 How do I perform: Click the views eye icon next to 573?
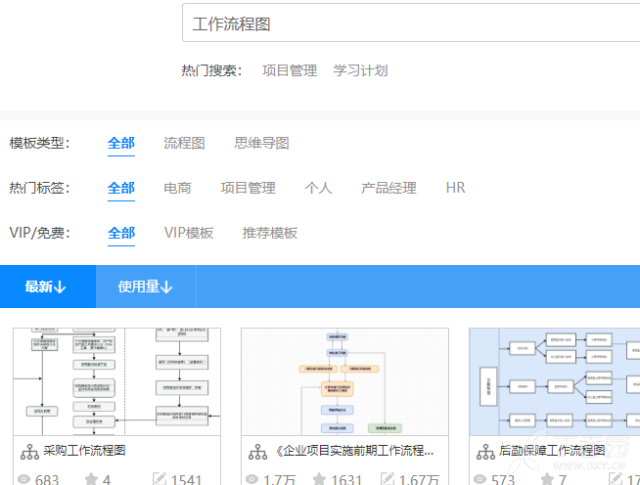click(480, 479)
